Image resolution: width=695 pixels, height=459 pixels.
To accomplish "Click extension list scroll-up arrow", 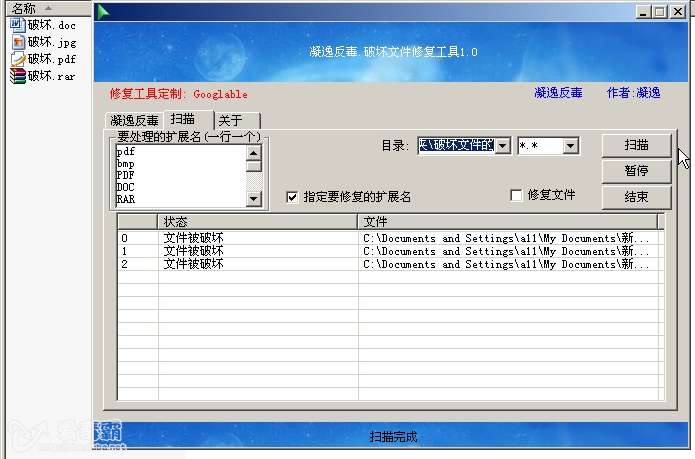I will pos(254,153).
